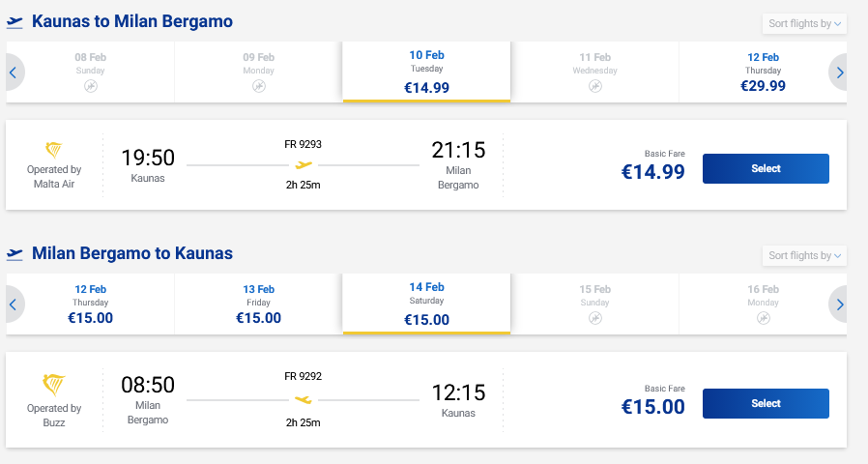
Task: Pick 14 Feb Saturday €15.00 return date
Action: [426, 304]
